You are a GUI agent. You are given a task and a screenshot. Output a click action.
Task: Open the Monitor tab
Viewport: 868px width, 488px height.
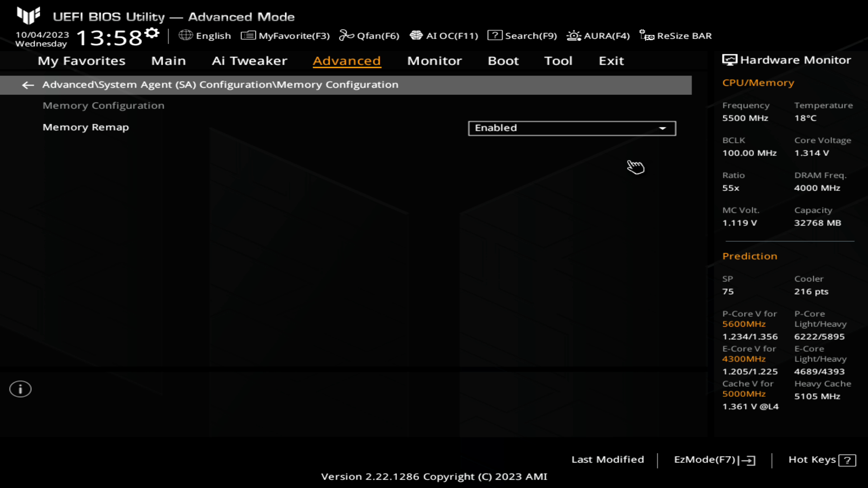(434, 61)
